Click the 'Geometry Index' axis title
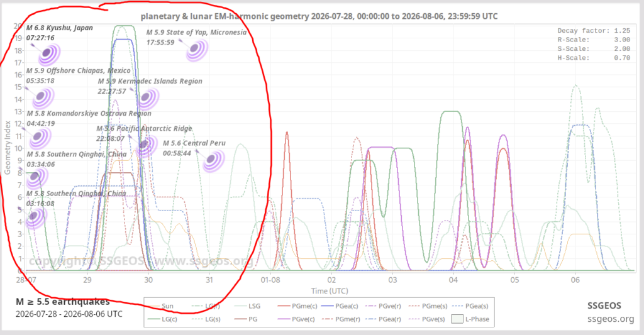The width and height of the screenshot is (644, 335). click(x=8, y=148)
